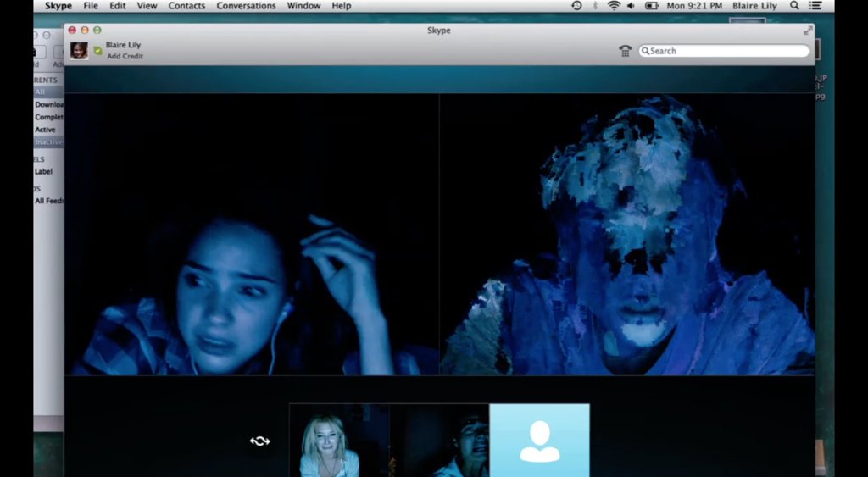Image resolution: width=868 pixels, height=477 pixels.
Task: Toggle Skype full screen arrows icon
Action: coord(808,31)
